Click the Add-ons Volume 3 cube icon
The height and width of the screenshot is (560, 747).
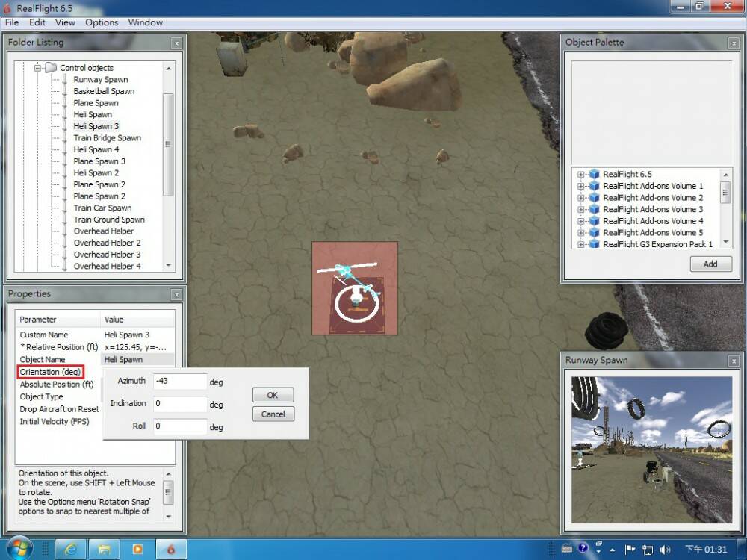tap(594, 210)
